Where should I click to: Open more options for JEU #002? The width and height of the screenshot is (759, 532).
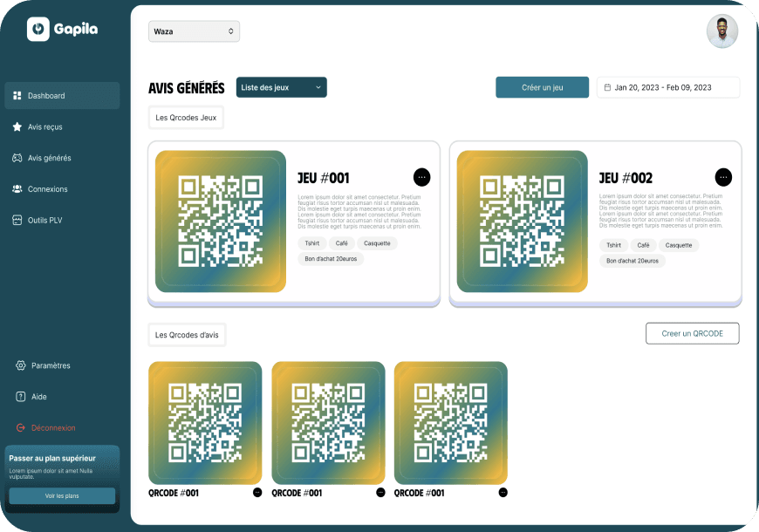tap(723, 177)
